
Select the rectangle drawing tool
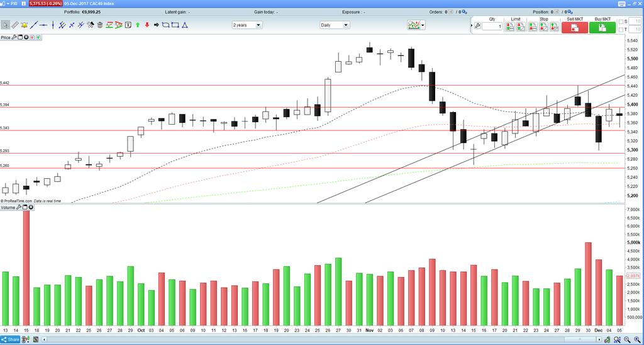pyautogui.click(x=175, y=25)
